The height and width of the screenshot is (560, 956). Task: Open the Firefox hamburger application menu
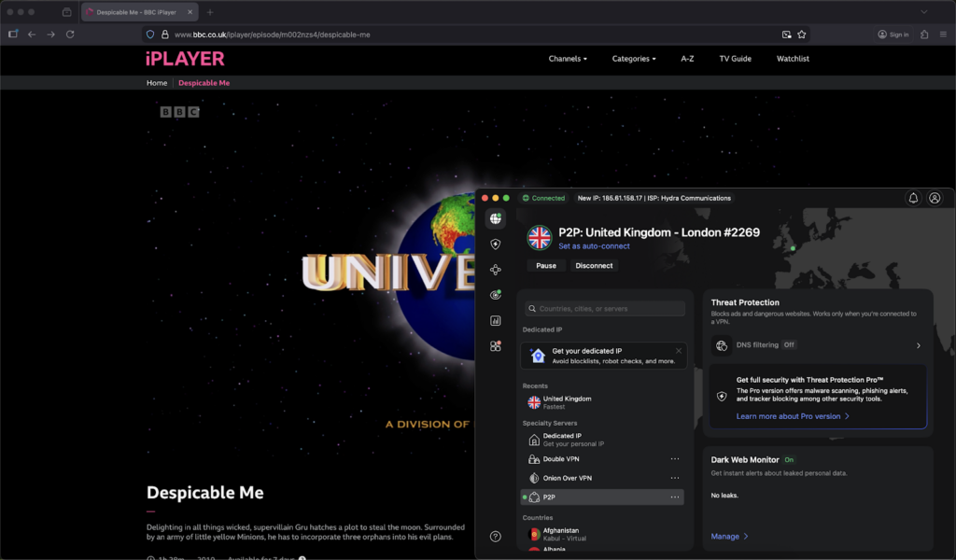(x=943, y=35)
